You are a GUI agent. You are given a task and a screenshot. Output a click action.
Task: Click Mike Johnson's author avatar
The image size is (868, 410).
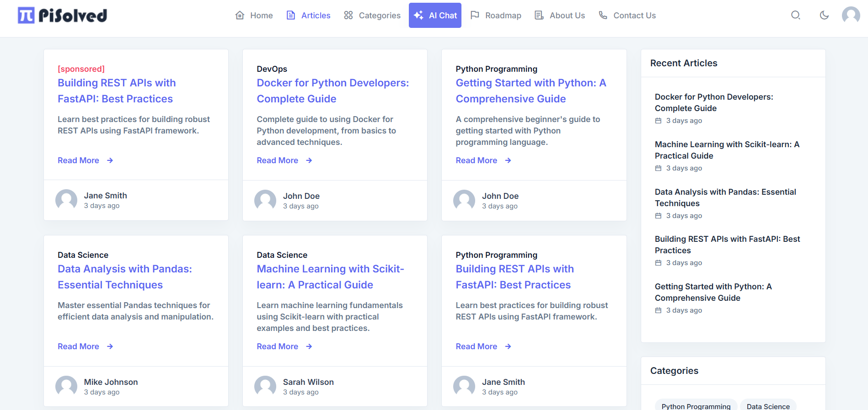[x=66, y=387]
